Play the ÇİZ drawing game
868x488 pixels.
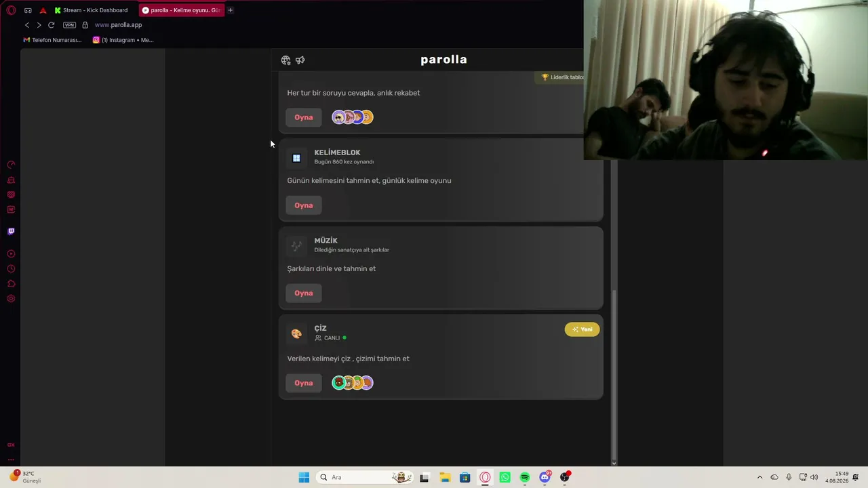[x=304, y=383]
